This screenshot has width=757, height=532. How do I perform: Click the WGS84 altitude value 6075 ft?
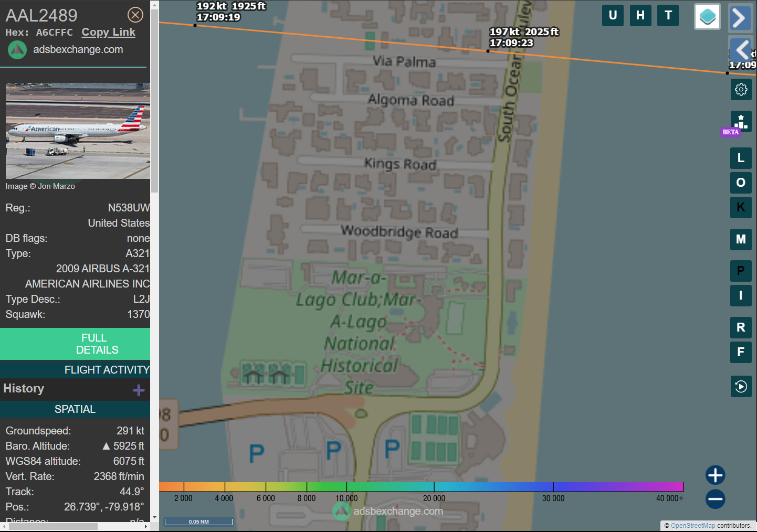point(129,461)
